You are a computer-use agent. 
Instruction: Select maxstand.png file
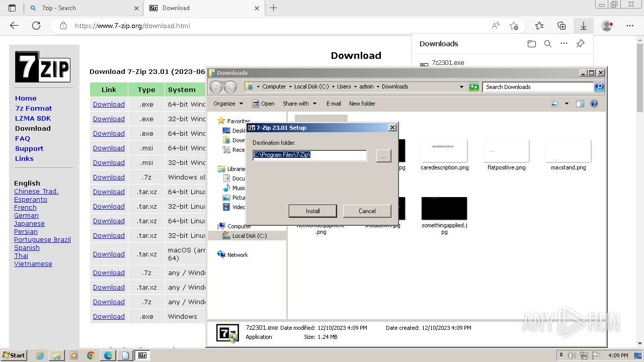tap(568, 155)
